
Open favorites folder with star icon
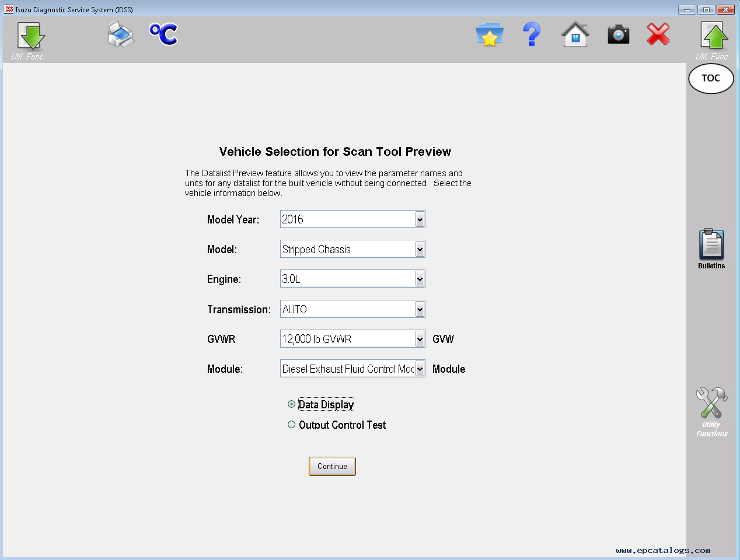tap(489, 34)
